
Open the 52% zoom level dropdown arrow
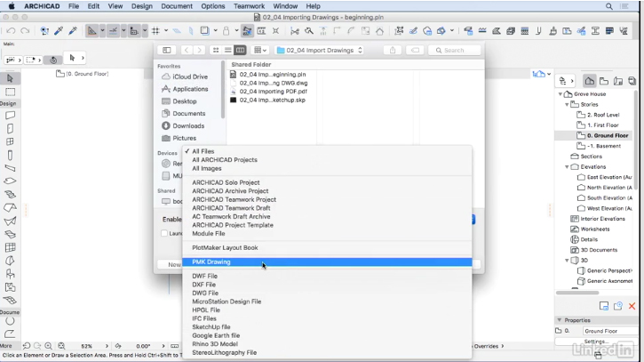(x=107, y=346)
